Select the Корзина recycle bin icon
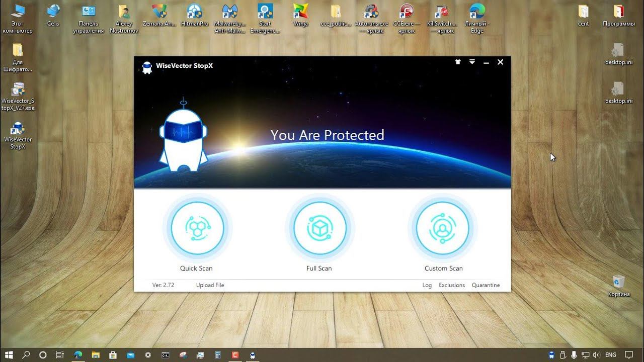Screen dimensions: 644x362 point(619,286)
